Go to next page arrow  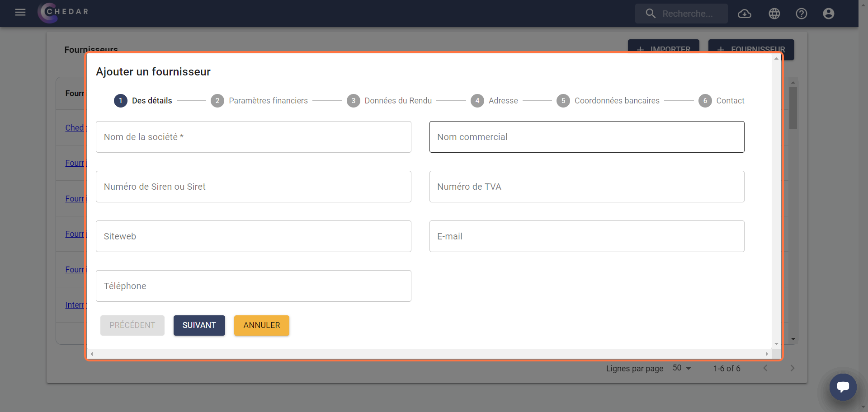coord(793,368)
